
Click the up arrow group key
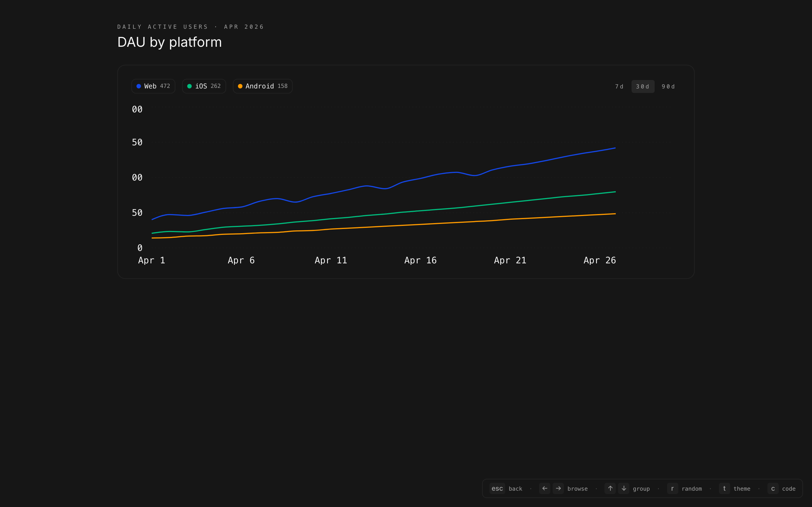coord(610,489)
